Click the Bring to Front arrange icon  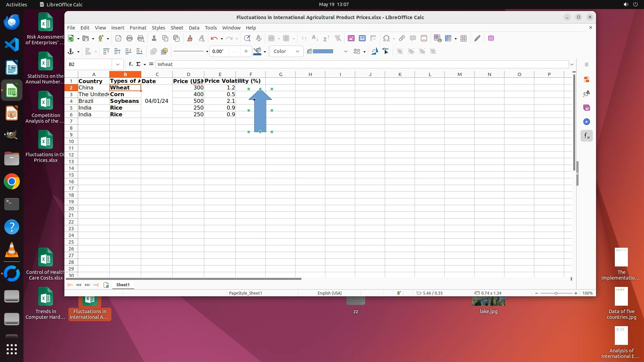tap(106, 51)
